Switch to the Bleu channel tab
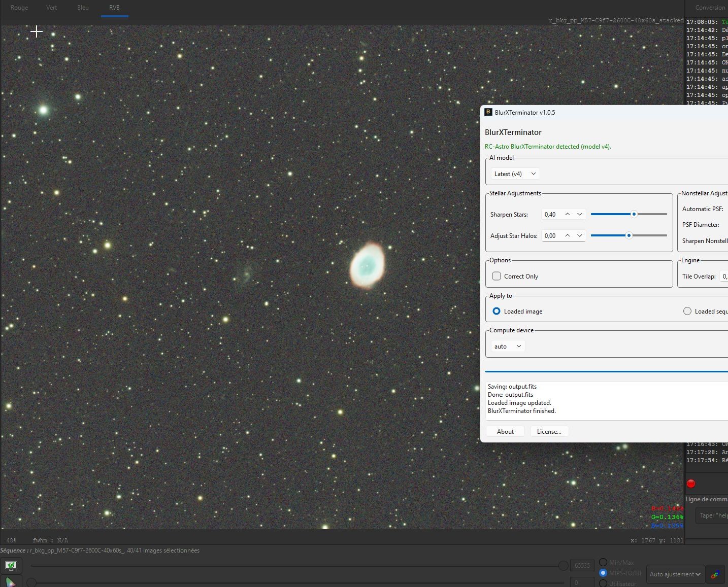This screenshot has height=587, width=728. (83, 8)
